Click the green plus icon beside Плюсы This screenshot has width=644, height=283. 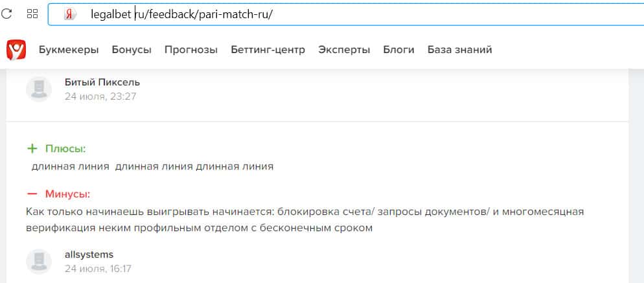32,149
